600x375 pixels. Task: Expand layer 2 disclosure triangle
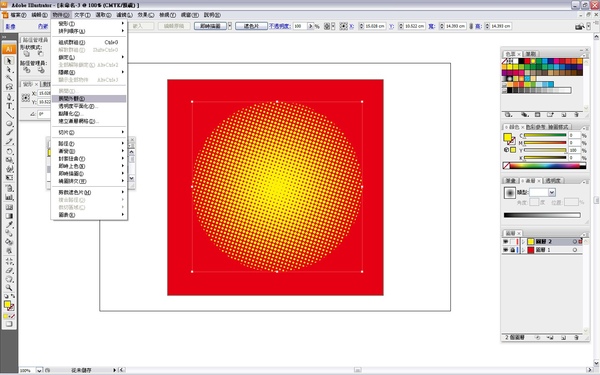click(x=523, y=241)
